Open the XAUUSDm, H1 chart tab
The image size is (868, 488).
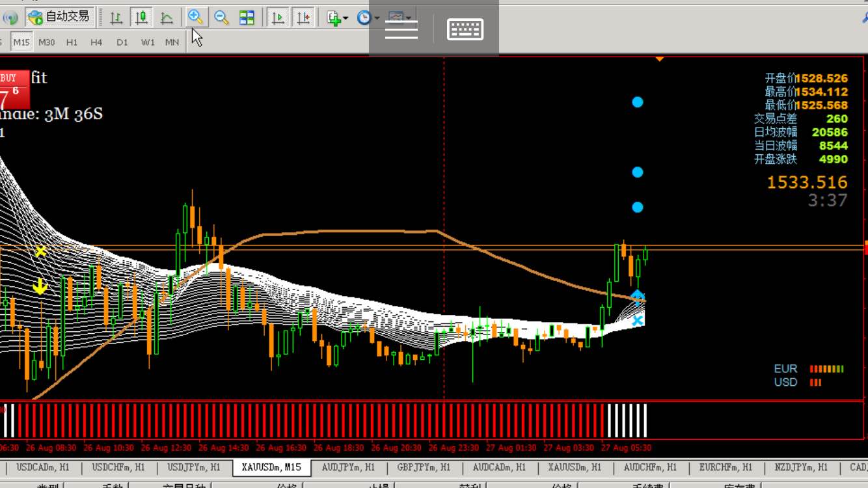click(575, 467)
